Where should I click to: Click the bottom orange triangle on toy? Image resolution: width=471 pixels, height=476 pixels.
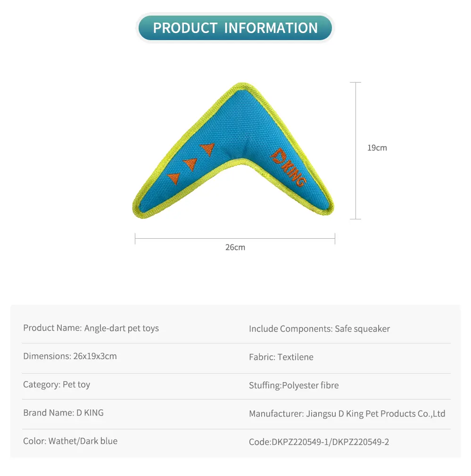[x=174, y=178]
